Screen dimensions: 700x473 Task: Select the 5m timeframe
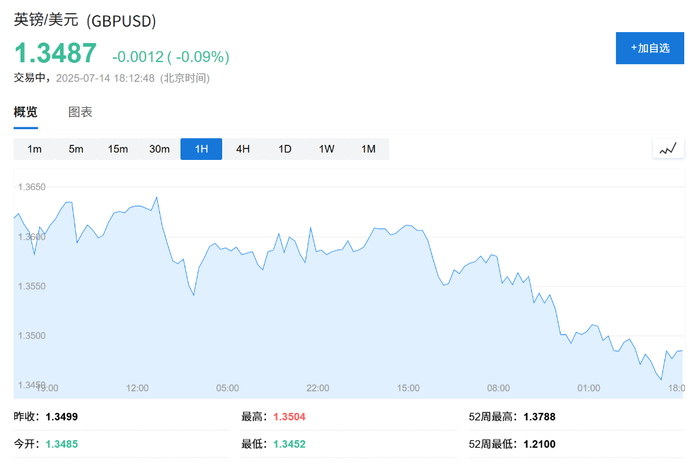tap(76, 149)
